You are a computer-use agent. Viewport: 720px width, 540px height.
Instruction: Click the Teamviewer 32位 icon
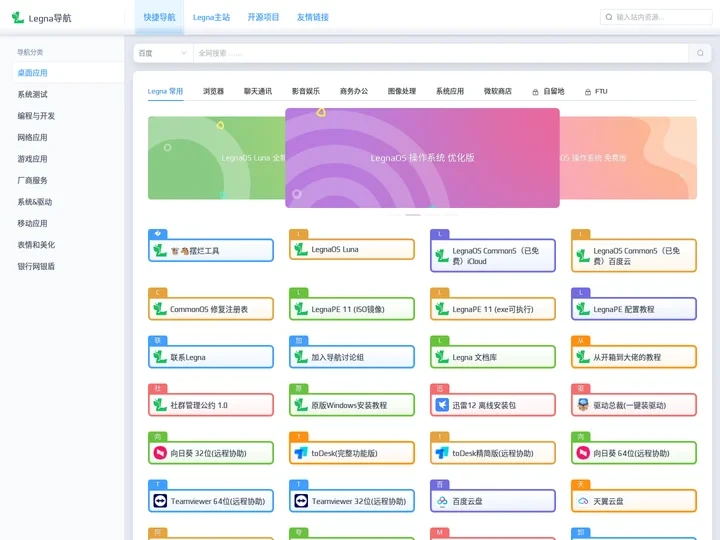[x=301, y=501]
